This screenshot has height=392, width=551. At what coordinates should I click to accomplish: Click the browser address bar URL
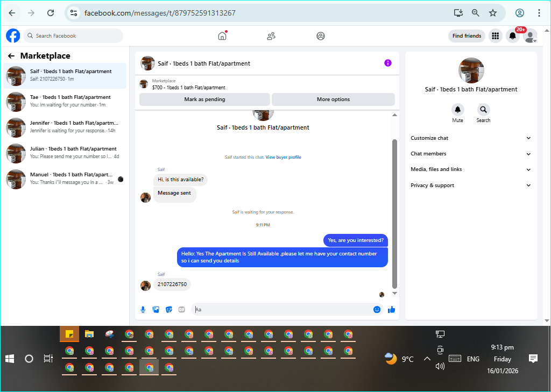coord(160,13)
